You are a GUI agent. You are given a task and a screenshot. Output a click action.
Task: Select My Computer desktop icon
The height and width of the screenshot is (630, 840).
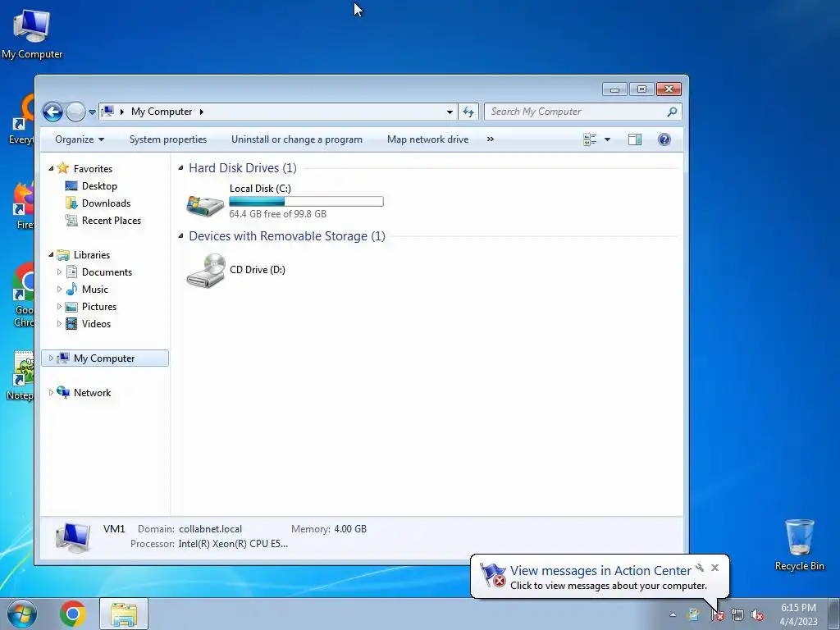coord(32,34)
